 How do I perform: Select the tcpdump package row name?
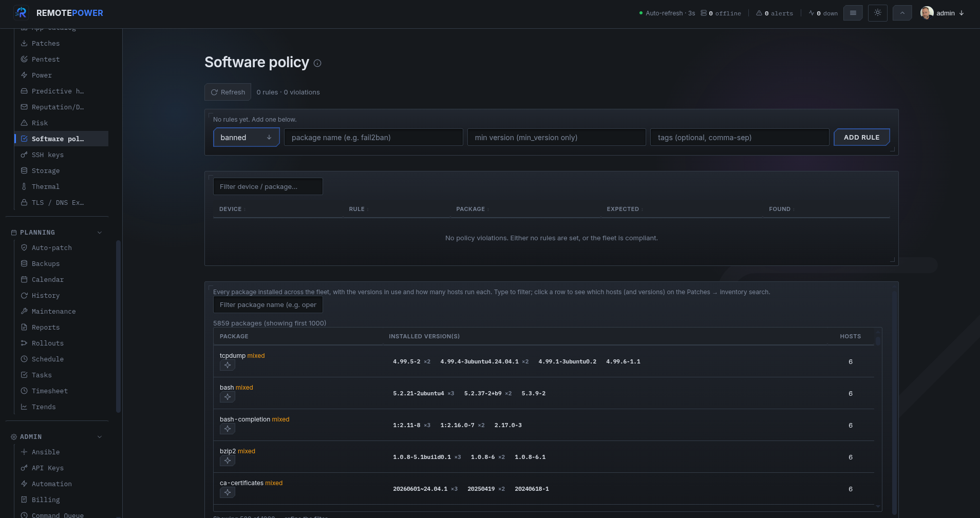(233, 355)
